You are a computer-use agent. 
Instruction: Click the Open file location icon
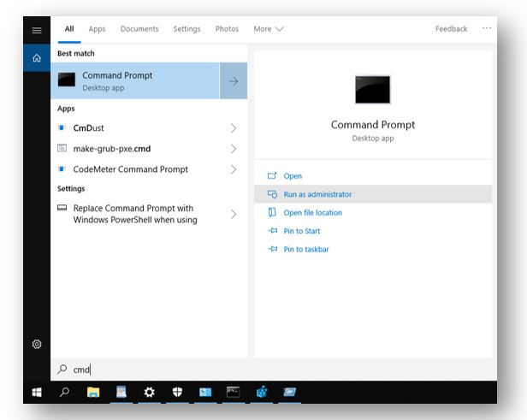272,212
